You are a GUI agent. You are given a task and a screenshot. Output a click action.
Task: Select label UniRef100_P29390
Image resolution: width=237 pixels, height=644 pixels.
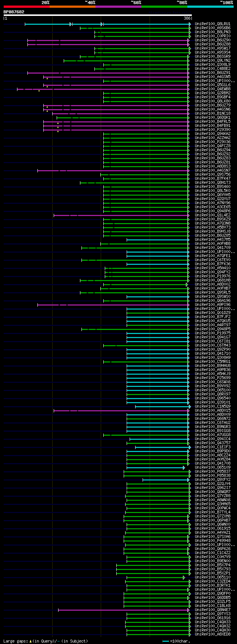point(213,130)
